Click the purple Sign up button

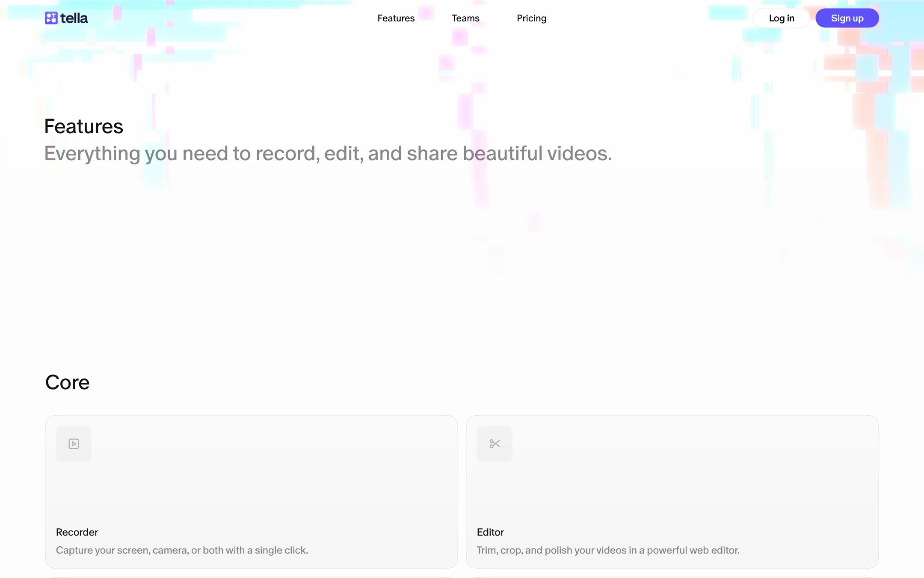(847, 18)
